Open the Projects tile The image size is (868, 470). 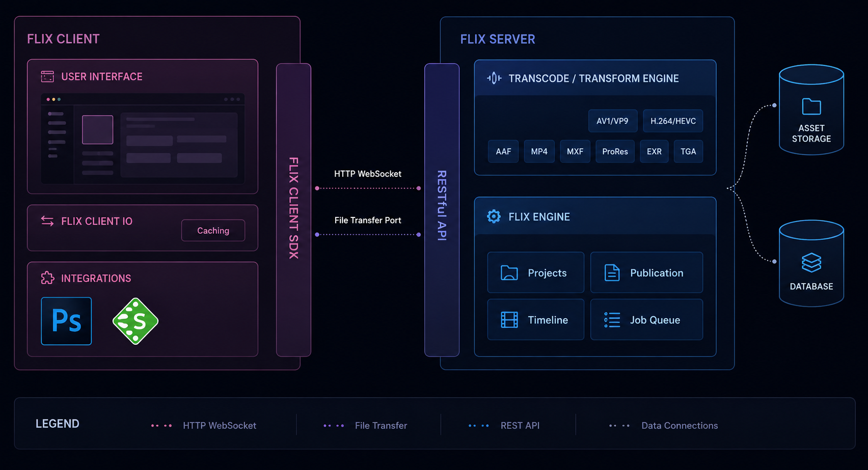(x=535, y=272)
